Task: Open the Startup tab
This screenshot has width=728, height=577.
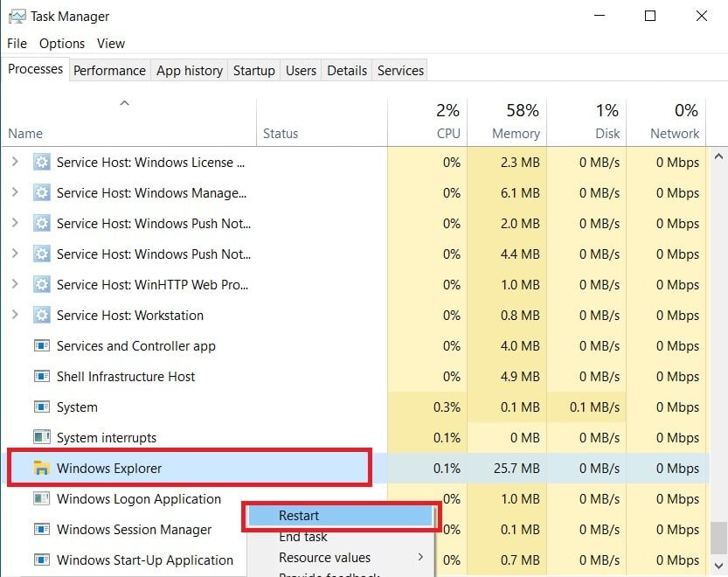Action: [254, 71]
